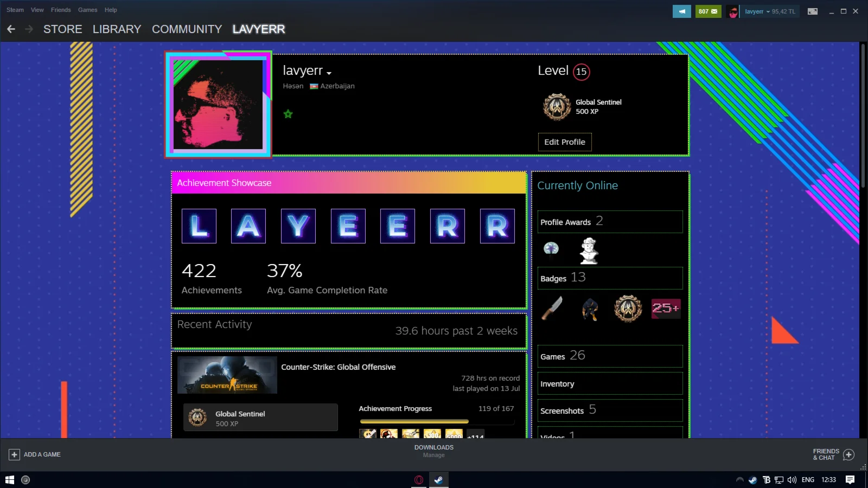Viewport: 868px width, 488px height.
Task: Click the Azerbaijan flag icon
Action: pos(314,86)
